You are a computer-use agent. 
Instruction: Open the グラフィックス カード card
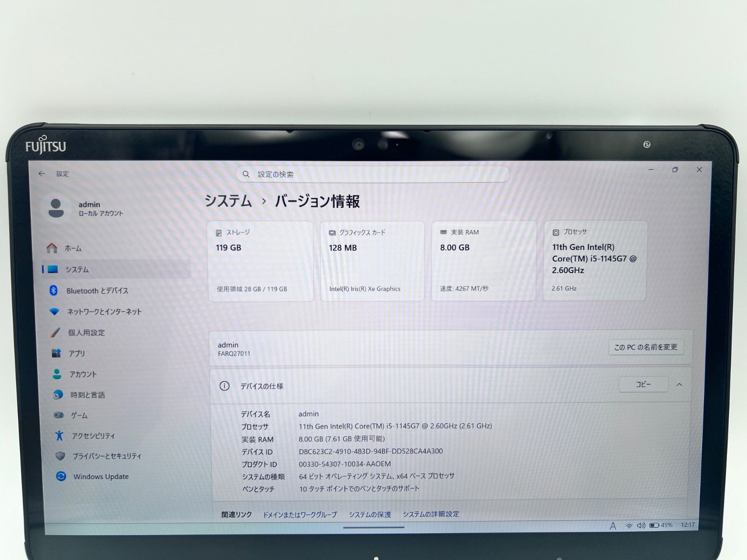click(372, 261)
